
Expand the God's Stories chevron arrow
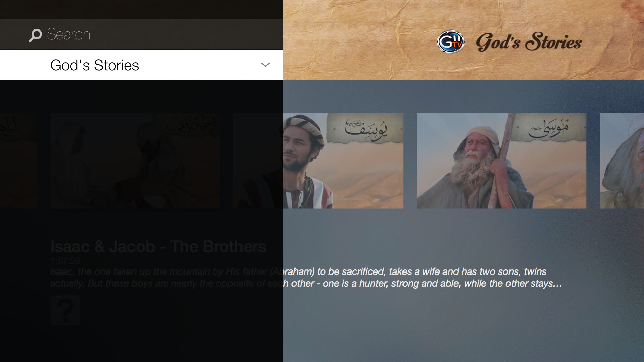click(265, 65)
